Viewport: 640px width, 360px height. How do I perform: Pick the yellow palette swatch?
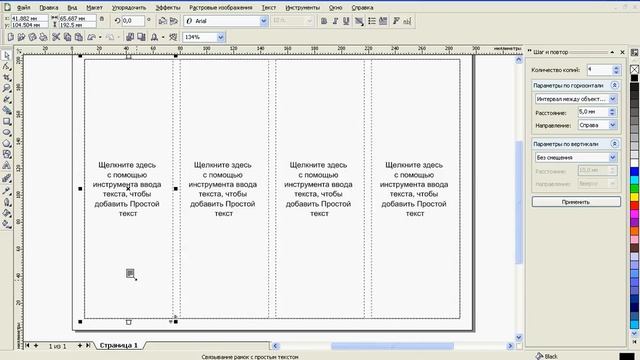[634, 196]
